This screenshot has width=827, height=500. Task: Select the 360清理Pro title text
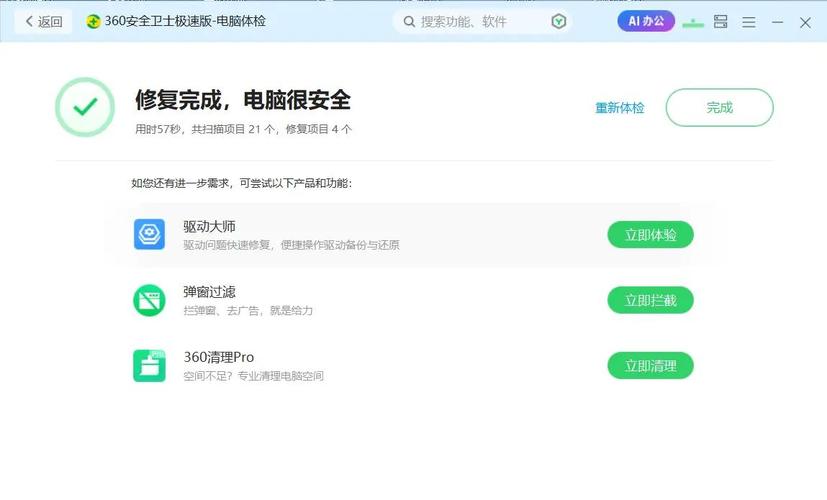point(219,357)
